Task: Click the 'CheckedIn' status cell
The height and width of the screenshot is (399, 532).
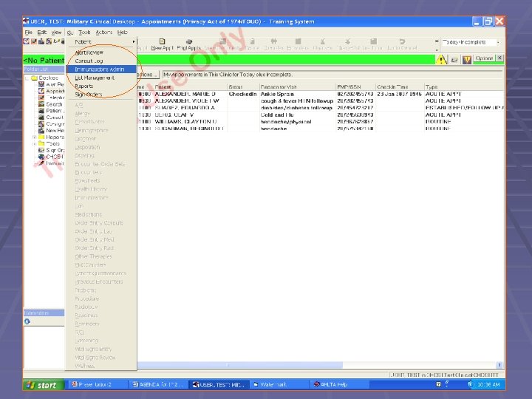Action: coord(242,94)
